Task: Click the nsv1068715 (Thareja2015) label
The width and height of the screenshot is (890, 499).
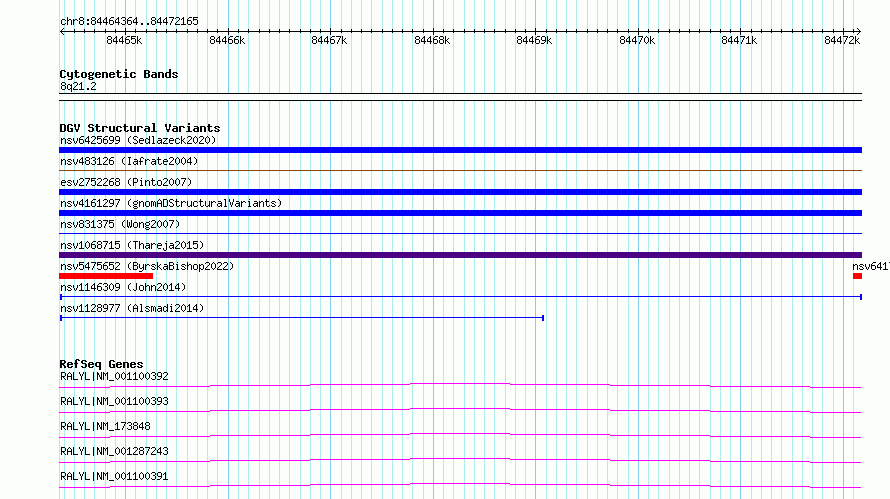Action: [132, 245]
